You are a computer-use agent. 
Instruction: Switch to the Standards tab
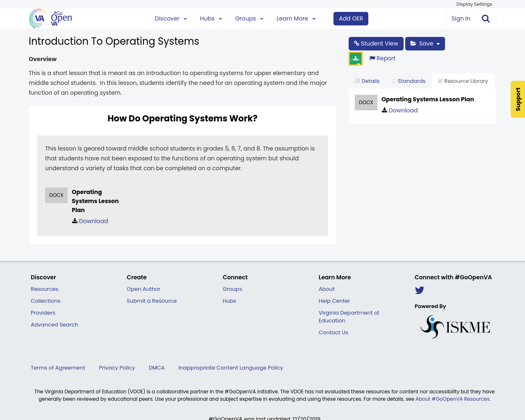point(409,81)
